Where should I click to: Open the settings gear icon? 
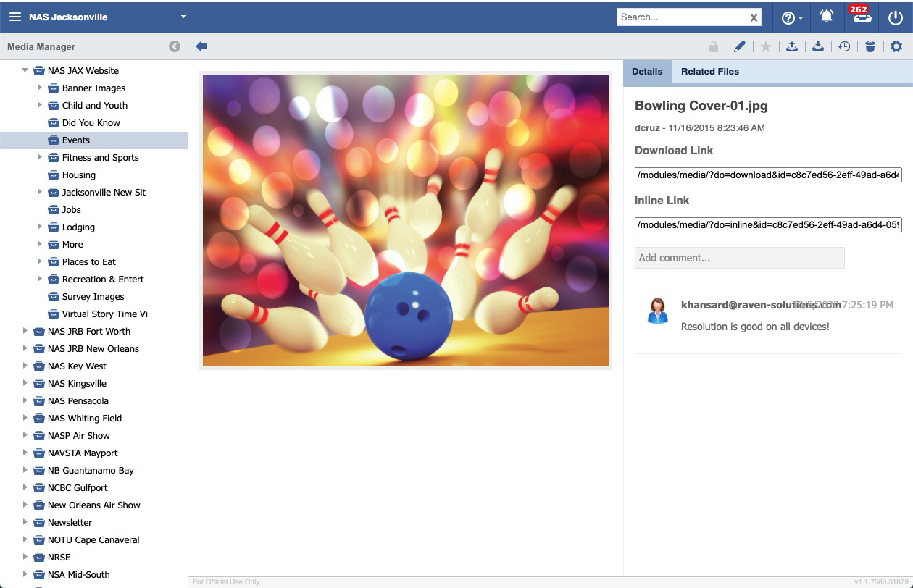click(896, 46)
